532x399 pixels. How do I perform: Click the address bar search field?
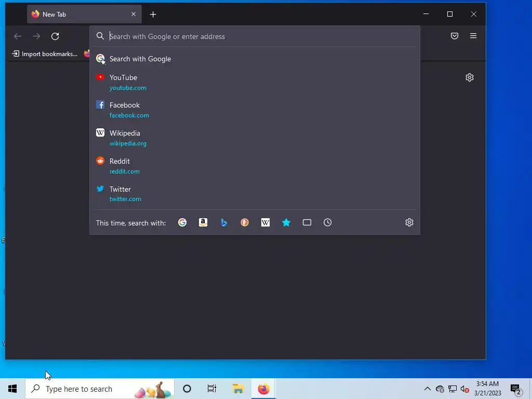[x=255, y=36]
